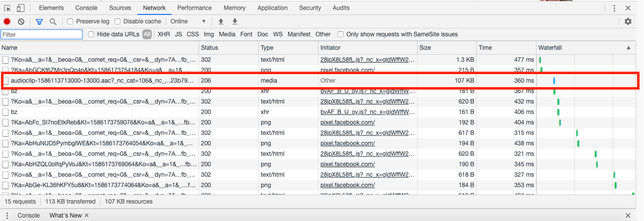Open Network settings gear icon
Image resolution: width=644 pixels, height=221 pixels.
click(628, 21)
